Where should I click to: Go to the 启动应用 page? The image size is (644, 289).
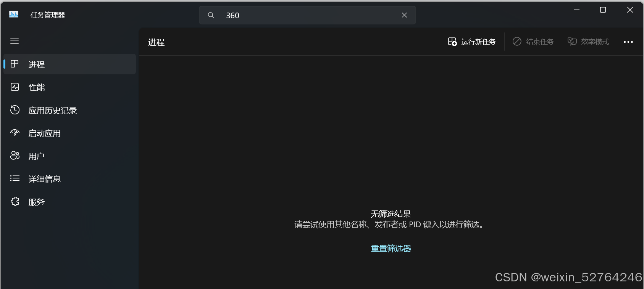point(69,133)
